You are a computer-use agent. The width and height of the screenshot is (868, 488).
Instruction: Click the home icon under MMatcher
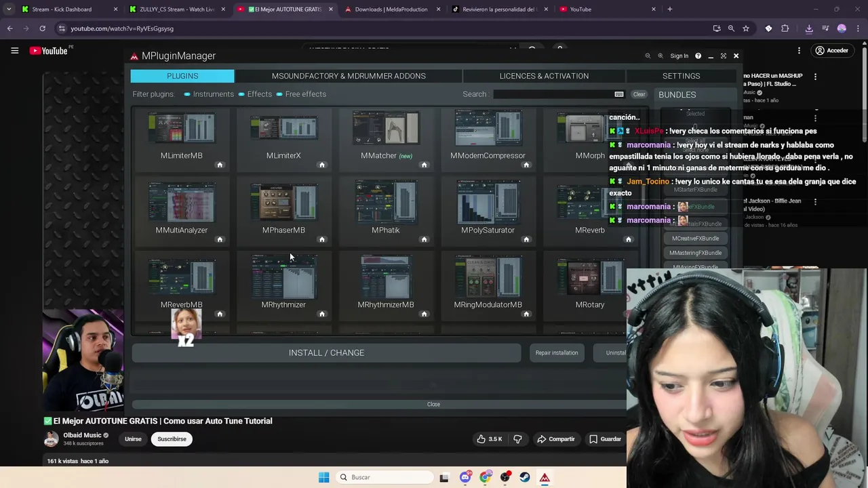[x=424, y=165]
